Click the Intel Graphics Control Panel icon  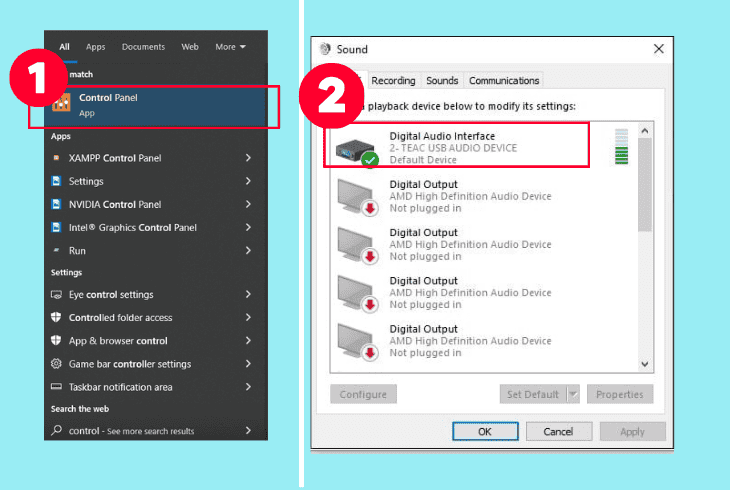(56, 227)
